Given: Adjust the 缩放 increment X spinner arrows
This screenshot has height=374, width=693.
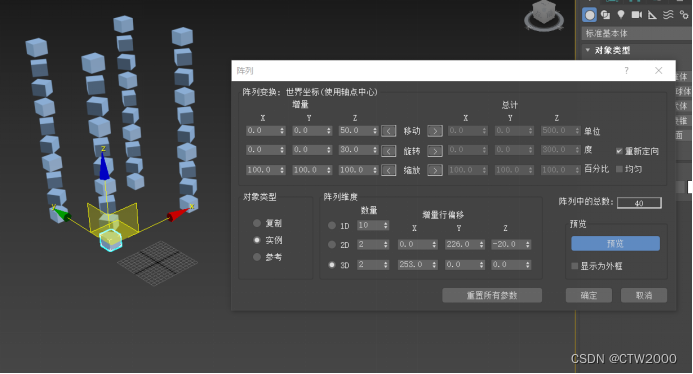Looking at the screenshot, I should (x=282, y=170).
